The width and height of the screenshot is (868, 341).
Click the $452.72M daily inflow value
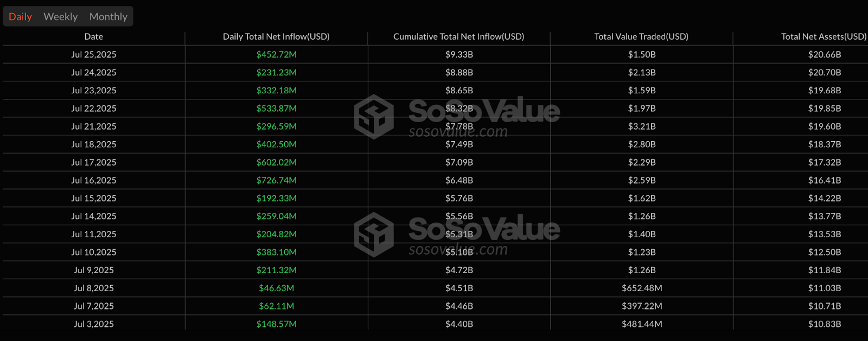click(x=276, y=54)
